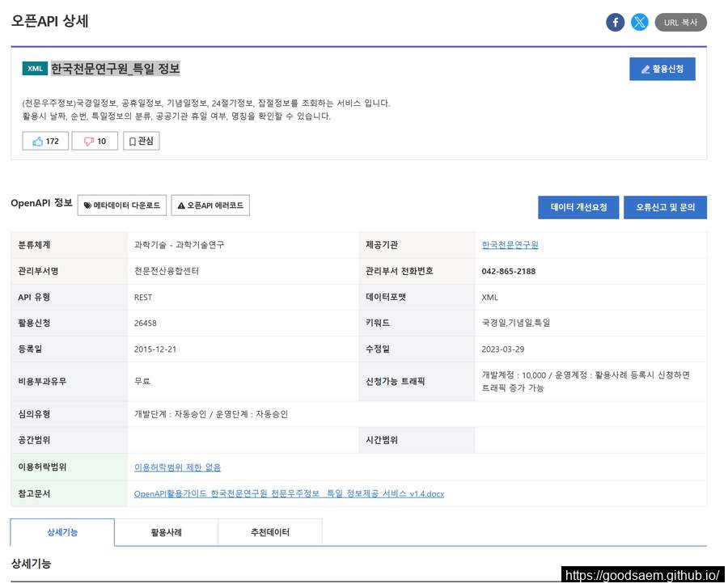
Task: Click the 오픈API 상세 page heading
Action: [x=49, y=21]
